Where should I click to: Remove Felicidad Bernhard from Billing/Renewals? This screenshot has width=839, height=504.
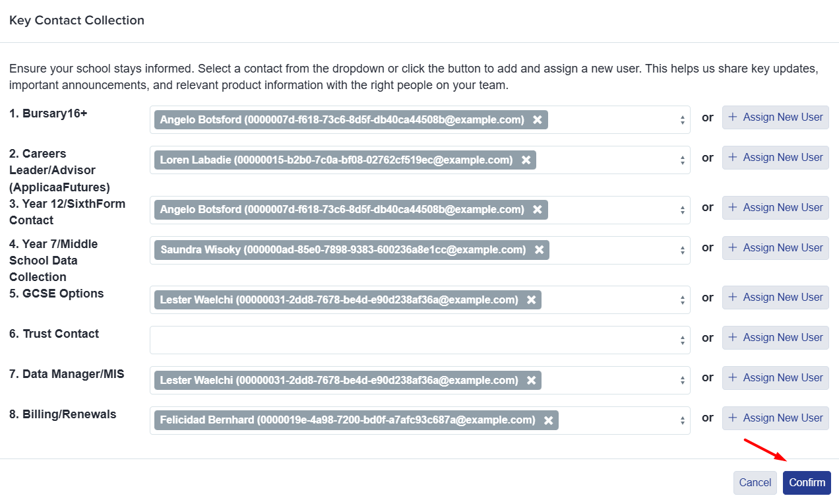point(548,420)
